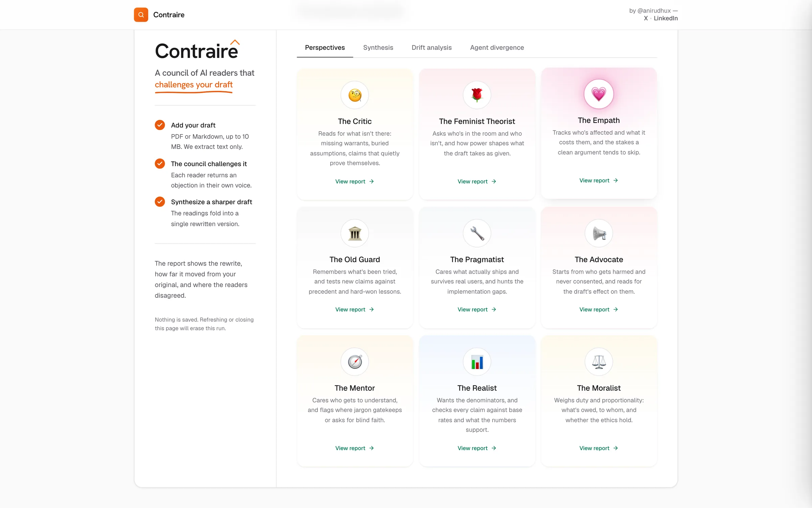
Task: Open The Pragmatist's View report link
Action: 477,310
